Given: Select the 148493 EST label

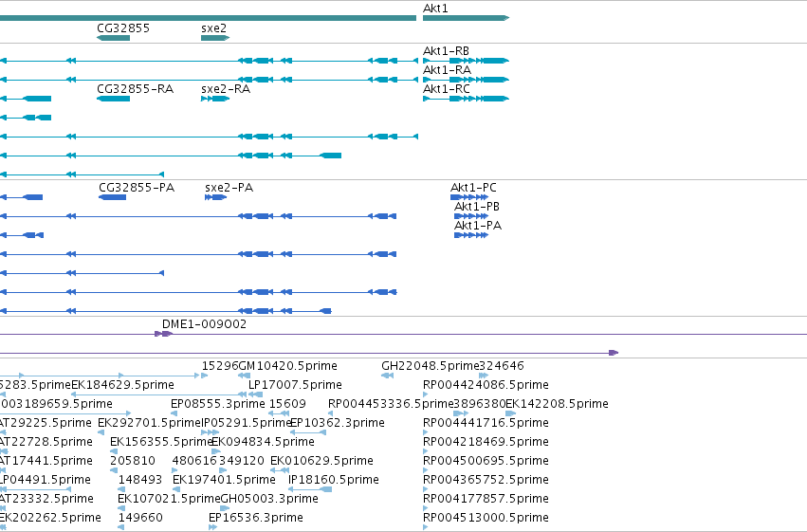Looking at the screenshot, I should 140,480.
